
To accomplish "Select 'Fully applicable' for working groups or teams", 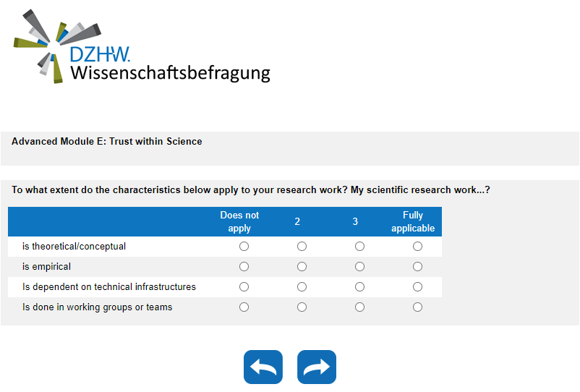I will click(x=417, y=307).
